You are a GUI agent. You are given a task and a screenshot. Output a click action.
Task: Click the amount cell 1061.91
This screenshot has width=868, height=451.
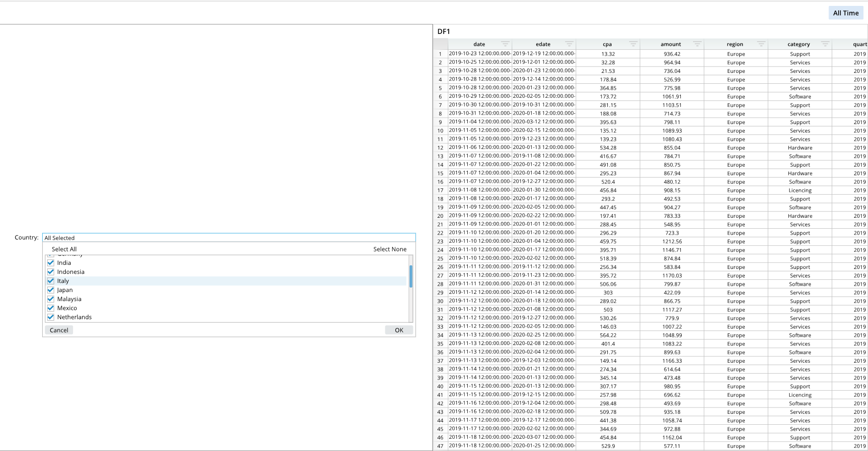[672, 96]
